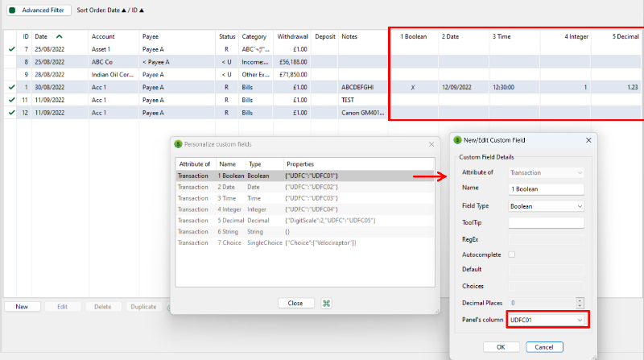Viewport: 644px width, 360px height.
Task: Click the TEST notes cell
Action: click(x=363, y=100)
